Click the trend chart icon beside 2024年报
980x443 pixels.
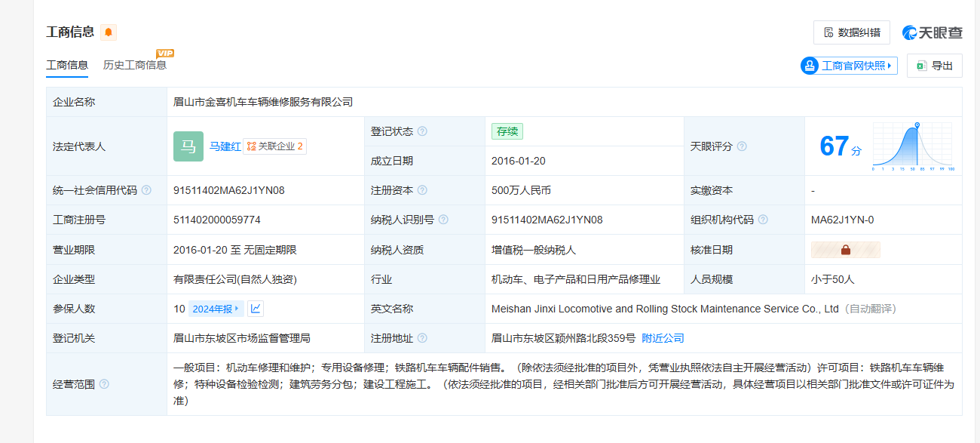[256, 309]
